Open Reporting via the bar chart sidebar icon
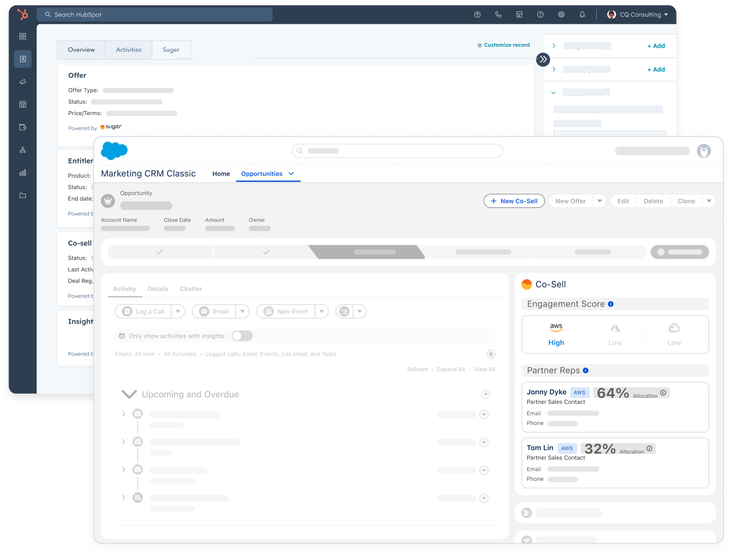Viewport: 737px width, 560px height. 23,173
